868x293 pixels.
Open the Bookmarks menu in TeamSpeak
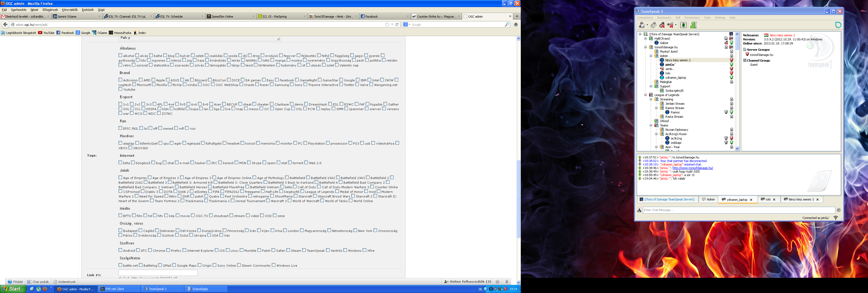(664, 18)
